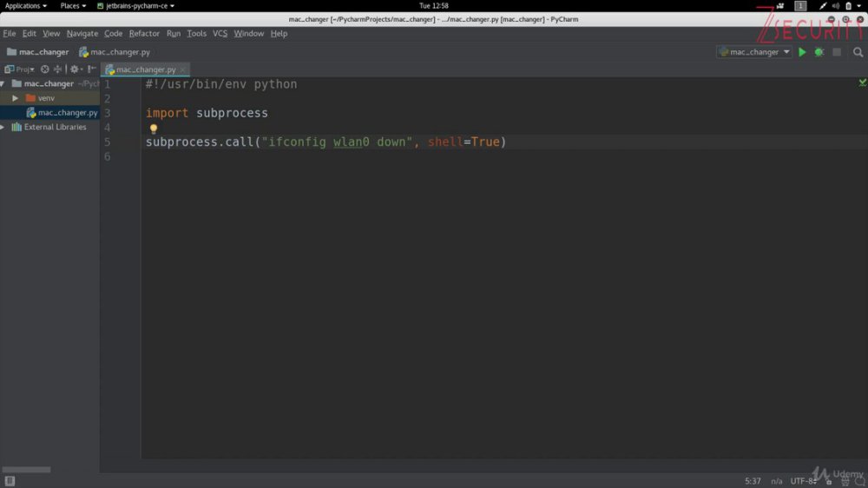Open the Window menu
Viewport: 868px width, 488px height.
(x=248, y=33)
